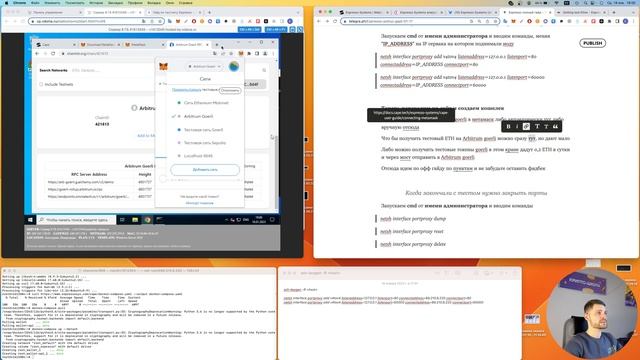Click the Windows taskbar search box
640x360 pixels.
77,220
